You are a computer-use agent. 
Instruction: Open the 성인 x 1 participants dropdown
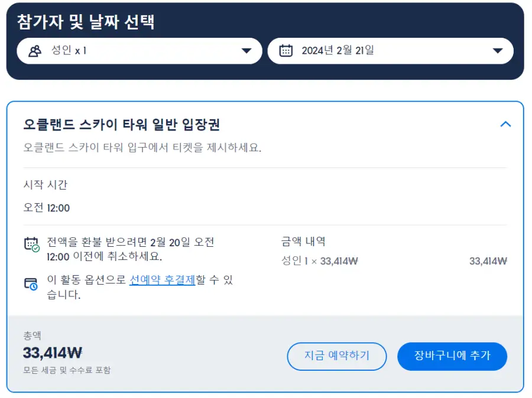click(140, 51)
